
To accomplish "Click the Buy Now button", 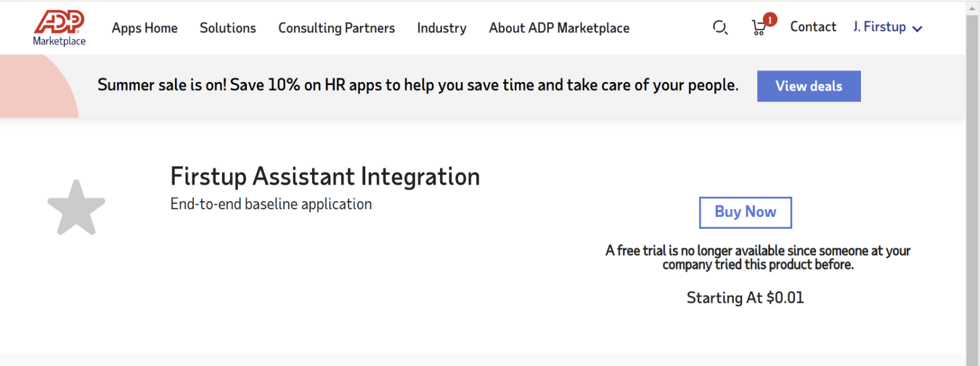I will tap(746, 212).
